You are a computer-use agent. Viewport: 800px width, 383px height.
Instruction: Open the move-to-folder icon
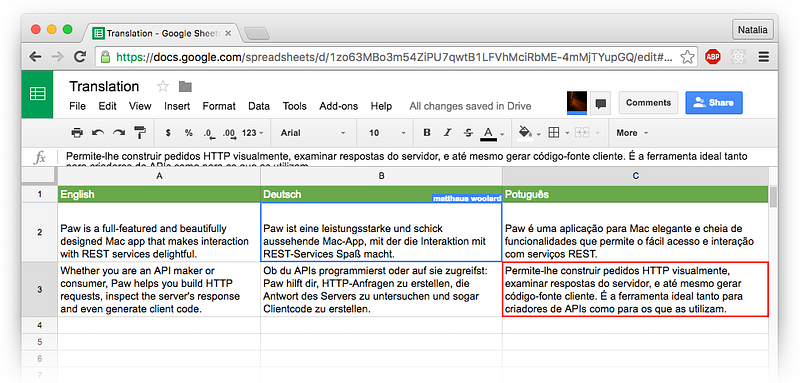[x=185, y=87]
